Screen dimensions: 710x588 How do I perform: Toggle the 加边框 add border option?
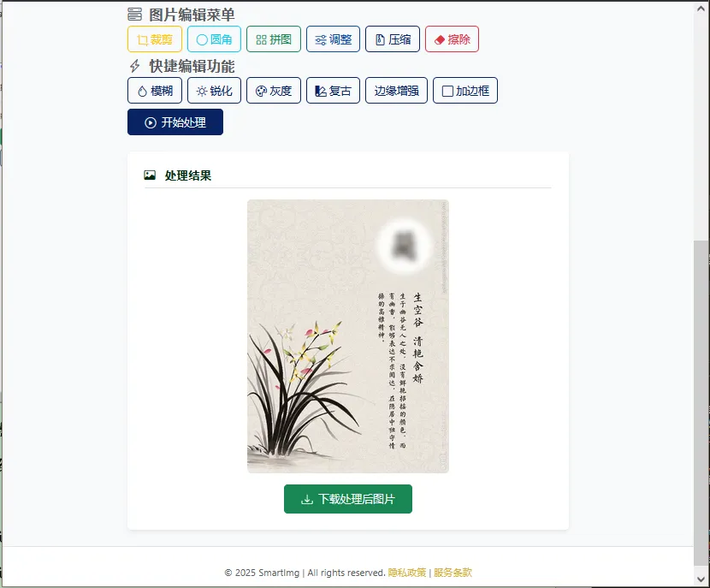465,91
